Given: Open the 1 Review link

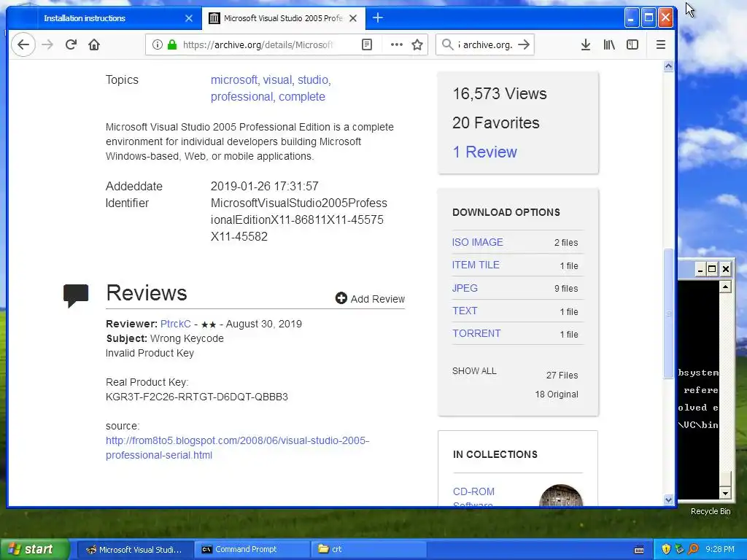Looking at the screenshot, I should point(484,152).
